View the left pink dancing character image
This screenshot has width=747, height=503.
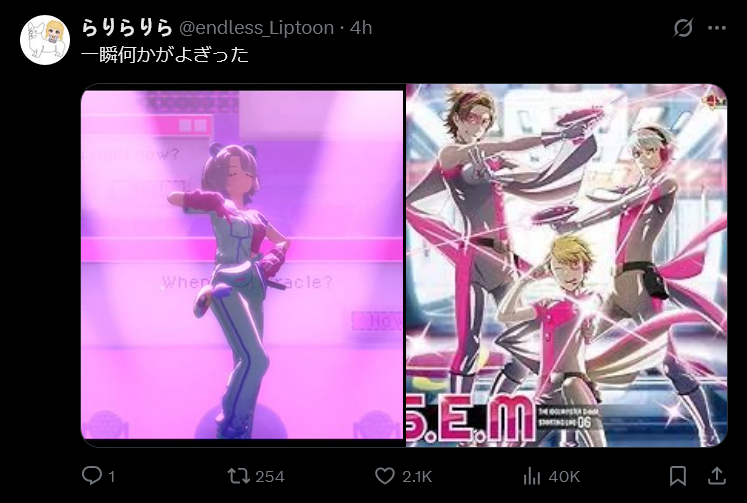(242, 265)
